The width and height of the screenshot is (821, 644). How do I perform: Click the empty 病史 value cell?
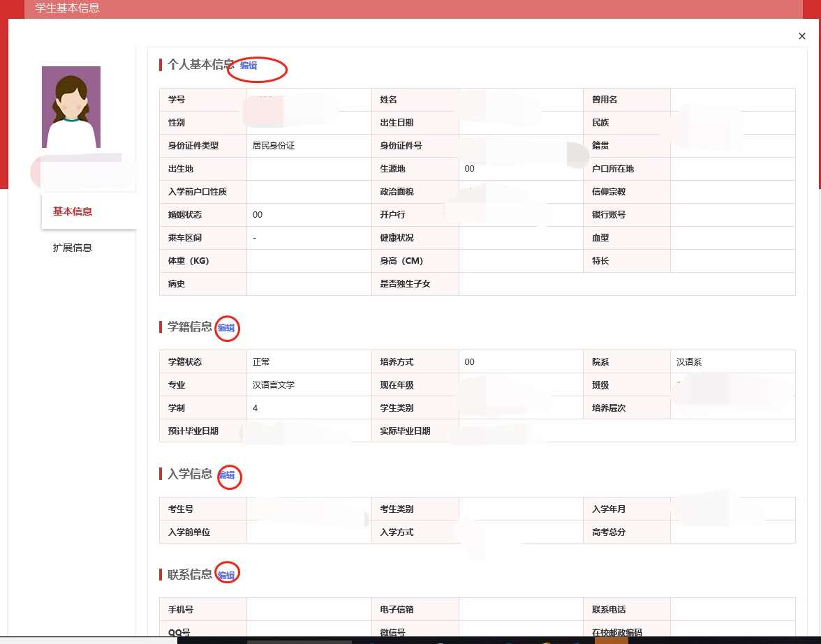pyautogui.click(x=309, y=284)
